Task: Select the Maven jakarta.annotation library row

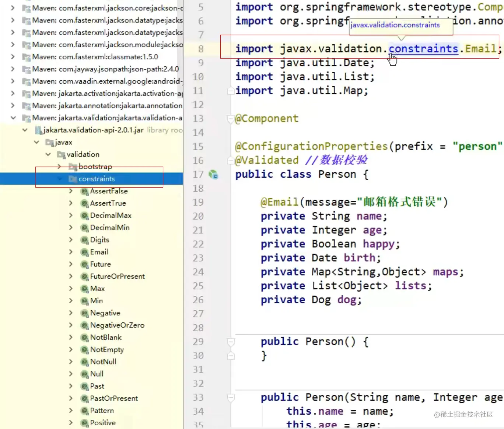Action: coord(91,106)
